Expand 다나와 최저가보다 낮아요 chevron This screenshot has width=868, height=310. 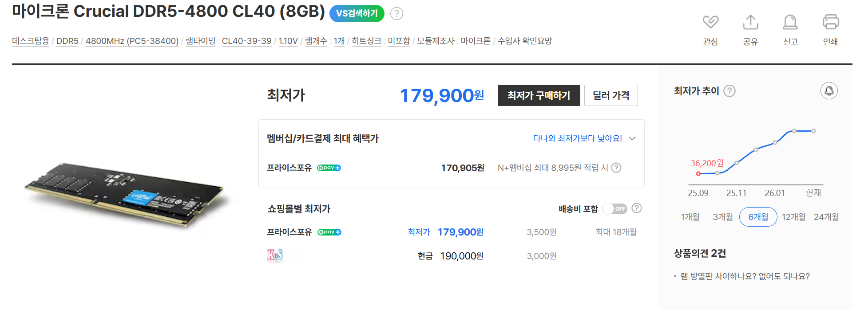[633, 138]
